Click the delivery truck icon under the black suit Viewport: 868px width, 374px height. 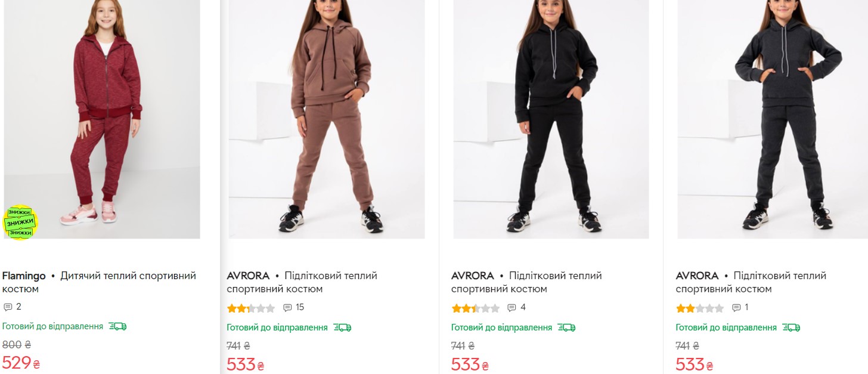click(x=566, y=327)
